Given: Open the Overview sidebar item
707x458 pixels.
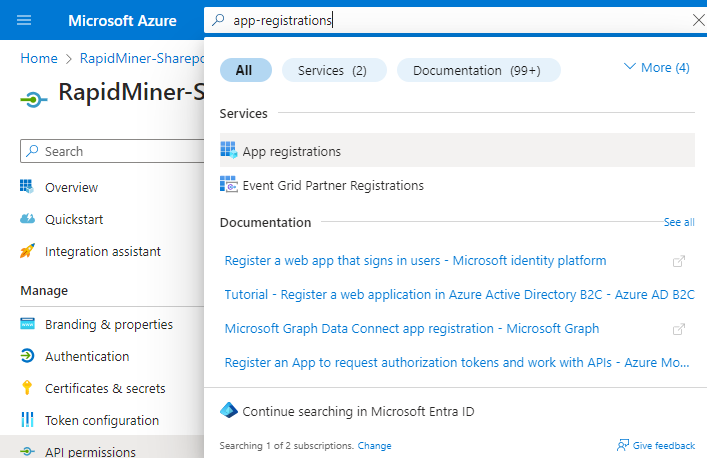Looking at the screenshot, I should click(71, 188).
